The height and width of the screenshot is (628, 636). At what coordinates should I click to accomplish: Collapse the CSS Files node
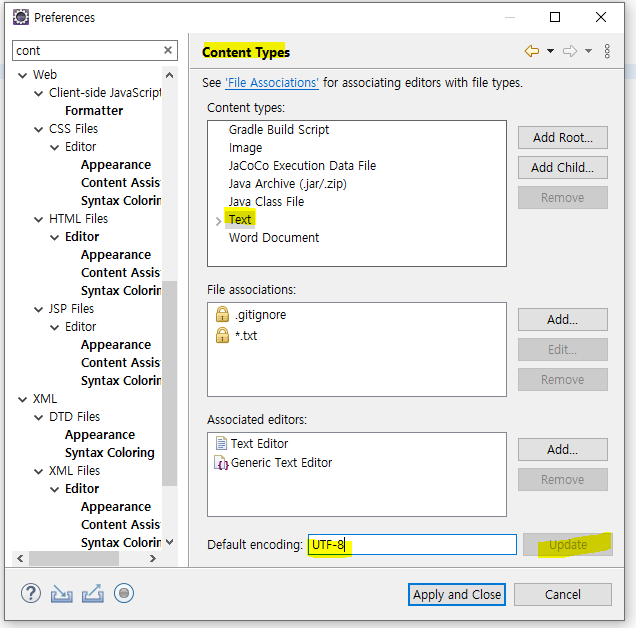[x=39, y=129]
